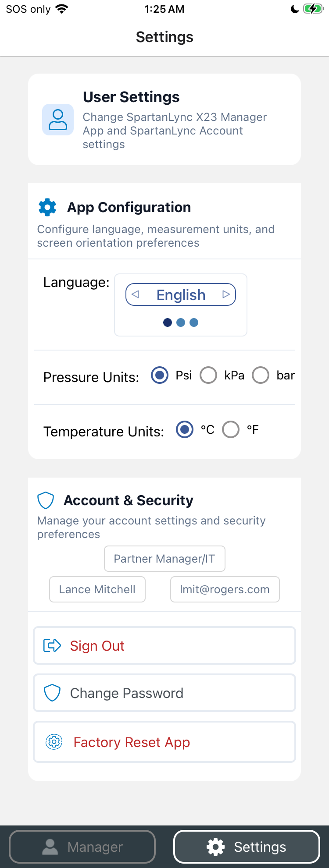
Task: Choose °F temperature unit
Action: tap(231, 430)
